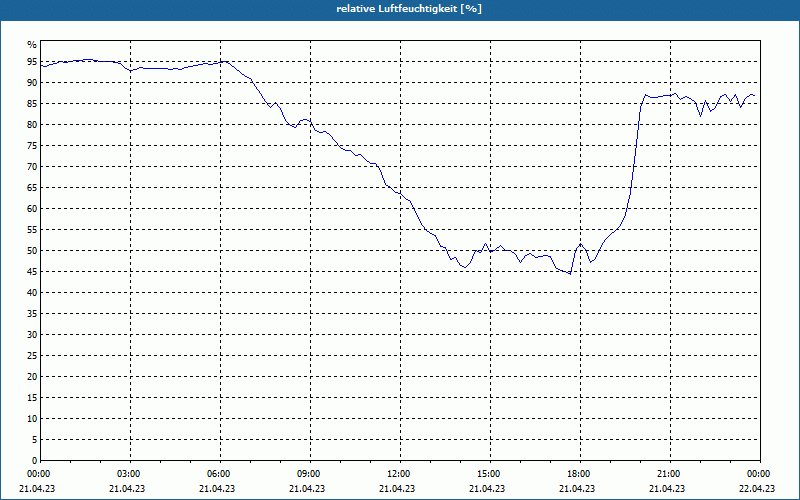Select the 45 y-axis label
The image size is (800, 500).
pos(32,271)
